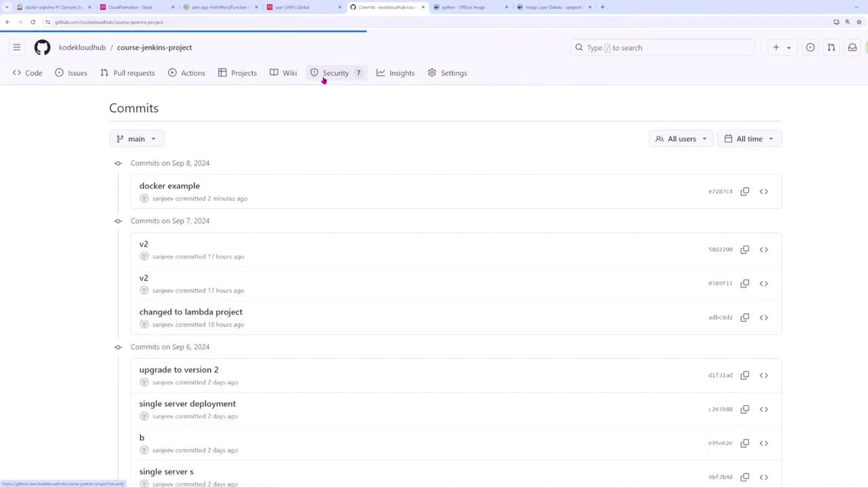Click the plus Create new icon
The width and height of the screenshot is (868, 488).
pyautogui.click(x=776, y=47)
